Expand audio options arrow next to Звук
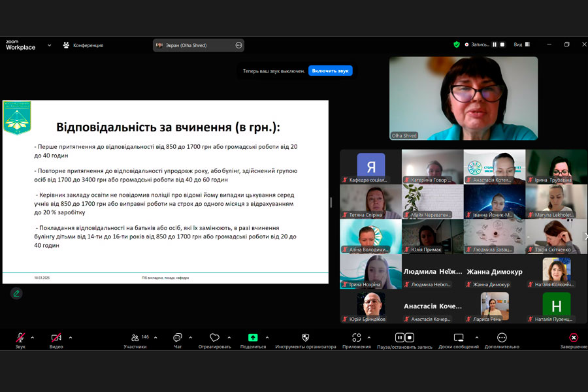 (33, 338)
